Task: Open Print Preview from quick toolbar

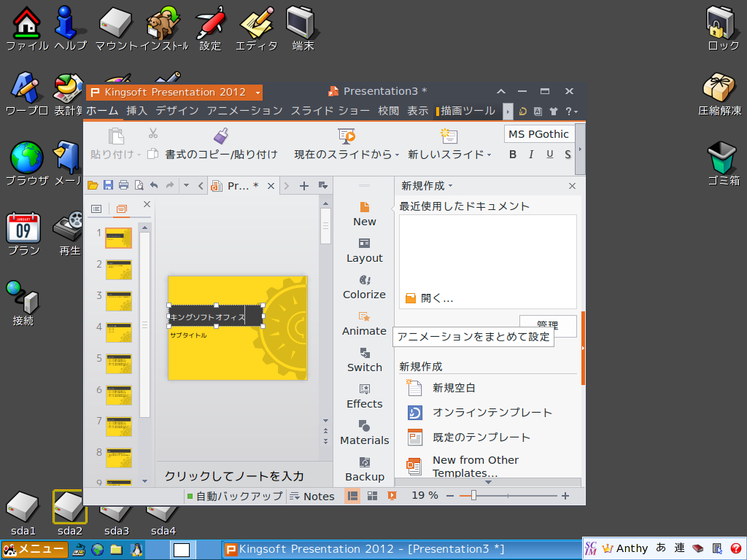Action: pyautogui.click(x=139, y=185)
